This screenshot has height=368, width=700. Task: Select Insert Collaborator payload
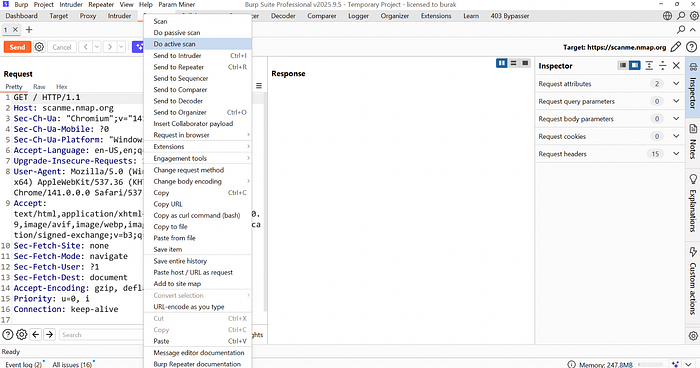(x=198, y=124)
